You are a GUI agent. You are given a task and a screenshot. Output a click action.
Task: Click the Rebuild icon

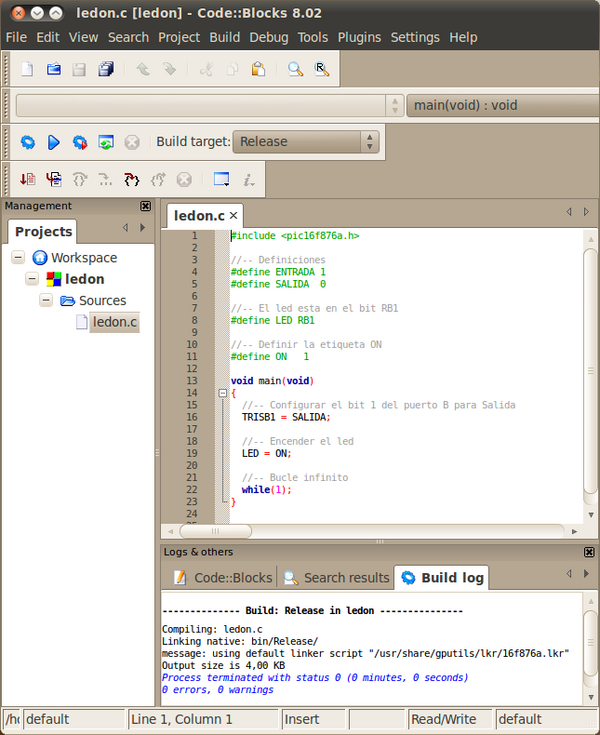click(x=106, y=142)
